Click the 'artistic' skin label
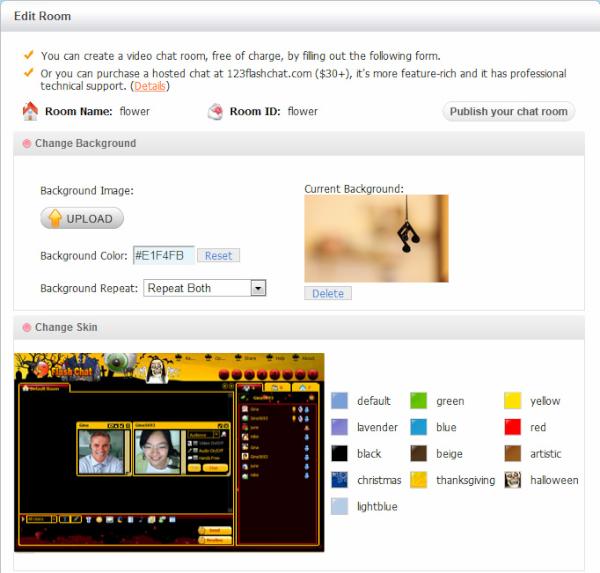This screenshot has height=573, width=600. pos(546,454)
